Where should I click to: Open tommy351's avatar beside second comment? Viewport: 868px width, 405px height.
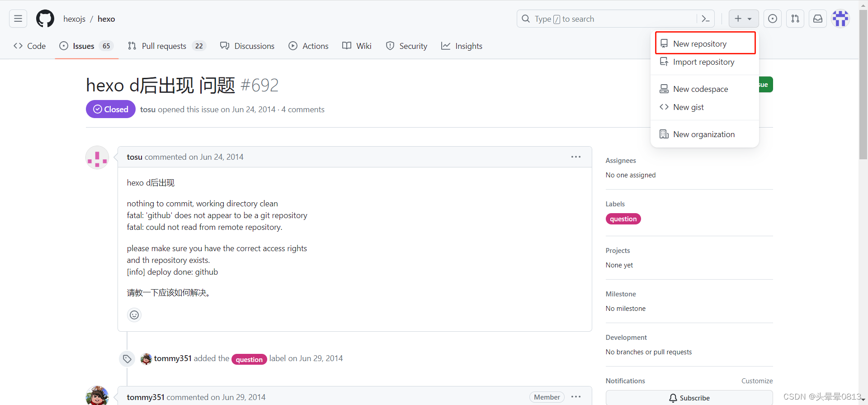coord(97,395)
